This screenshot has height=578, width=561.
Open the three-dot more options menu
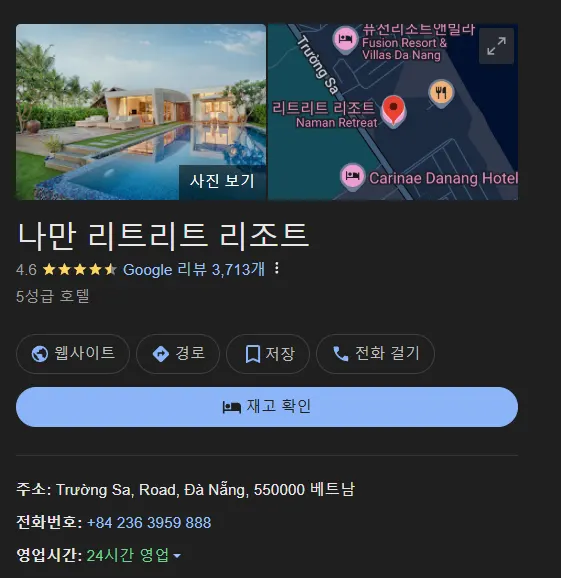click(x=277, y=268)
